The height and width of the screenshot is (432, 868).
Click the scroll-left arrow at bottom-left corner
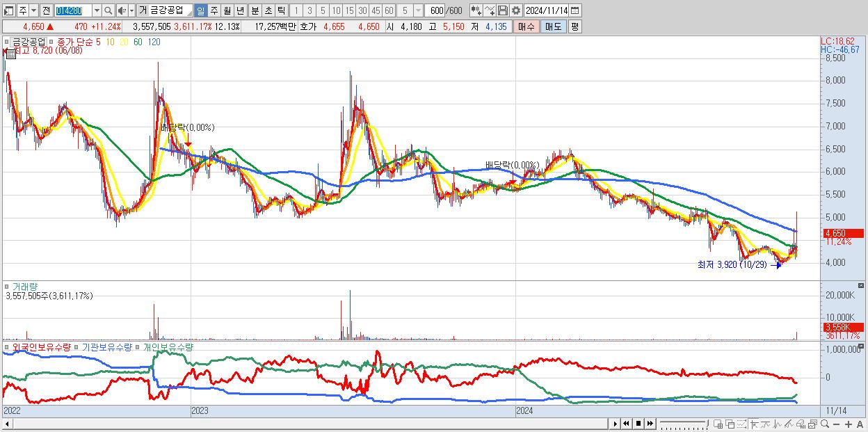(x=7, y=424)
